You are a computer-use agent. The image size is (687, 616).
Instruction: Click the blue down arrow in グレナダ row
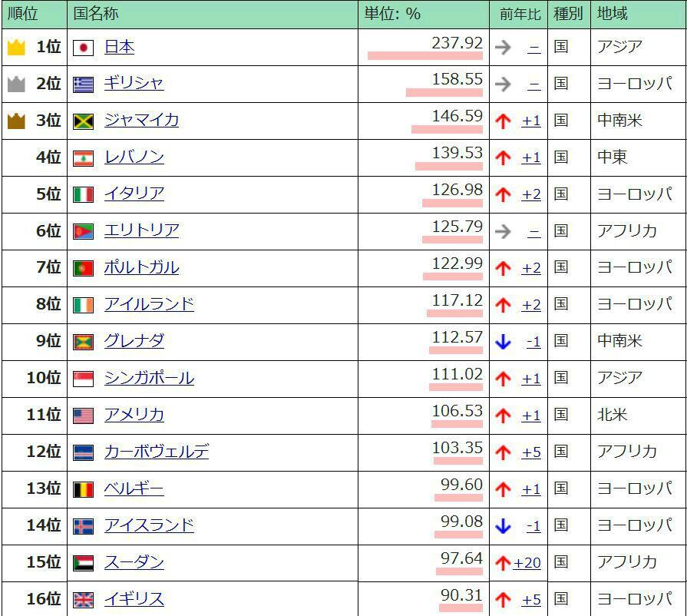503,342
